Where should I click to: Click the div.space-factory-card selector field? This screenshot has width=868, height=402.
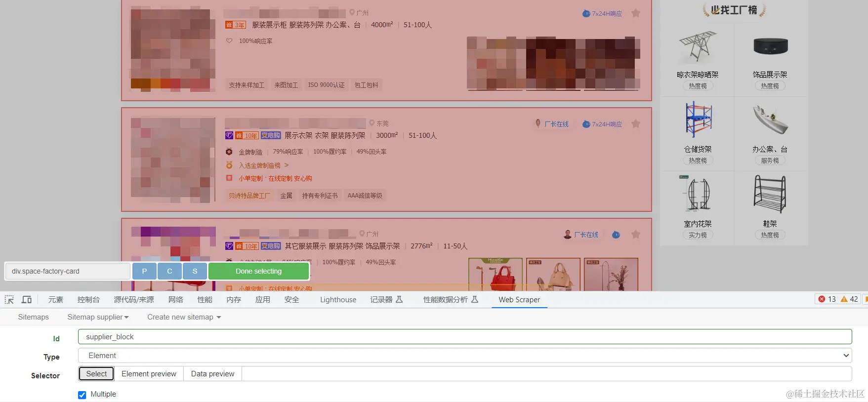click(x=68, y=271)
